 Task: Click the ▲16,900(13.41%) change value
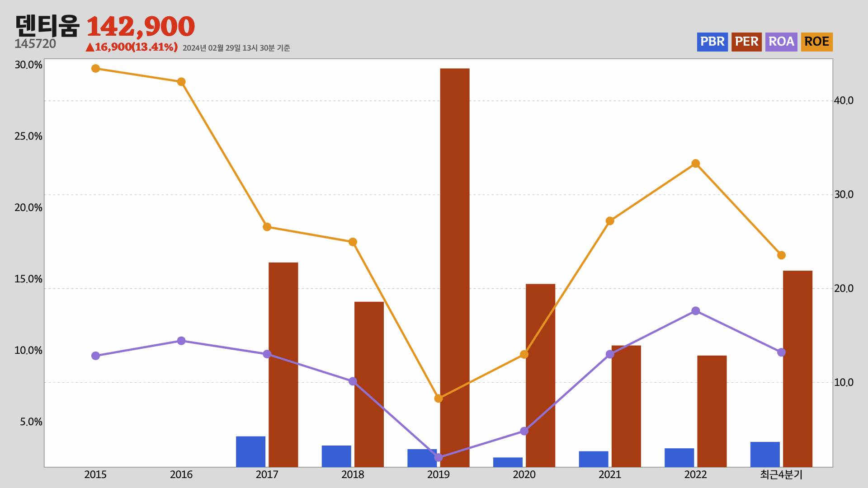point(132,47)
